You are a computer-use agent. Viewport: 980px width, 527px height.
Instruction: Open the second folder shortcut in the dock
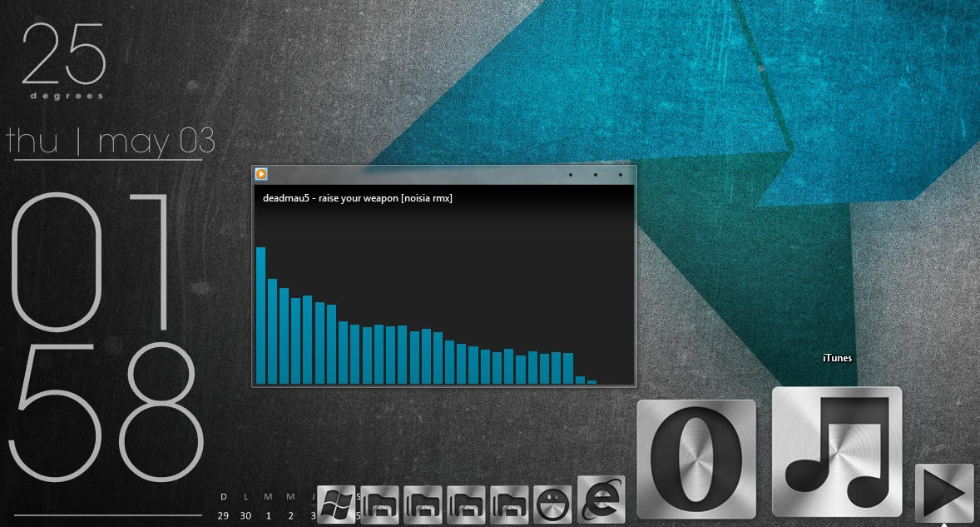coord(424,504)
